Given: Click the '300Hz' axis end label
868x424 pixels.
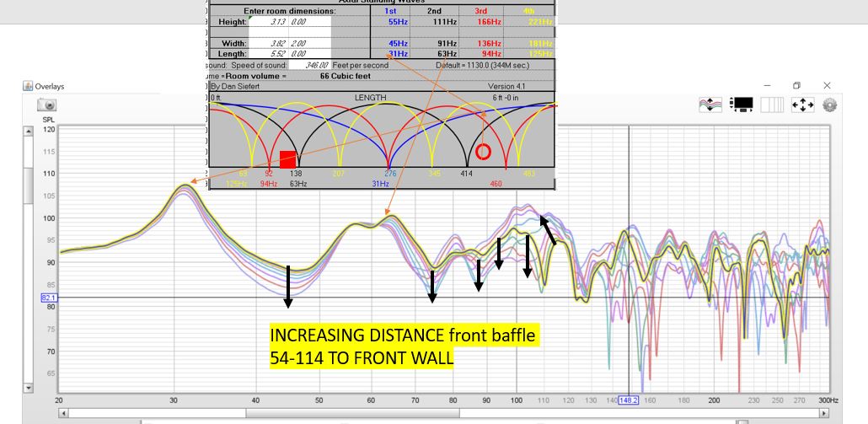Looking at the screenshot, I should (x=828, y=400).
